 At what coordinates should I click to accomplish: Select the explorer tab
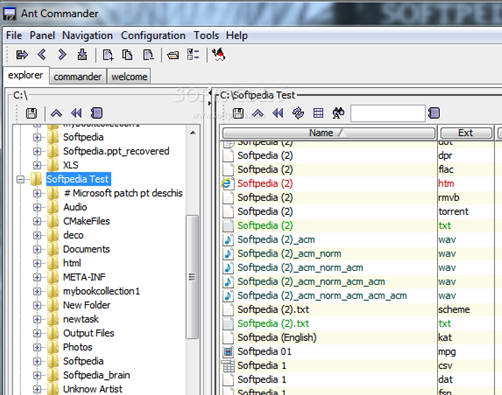pos(26,75)
